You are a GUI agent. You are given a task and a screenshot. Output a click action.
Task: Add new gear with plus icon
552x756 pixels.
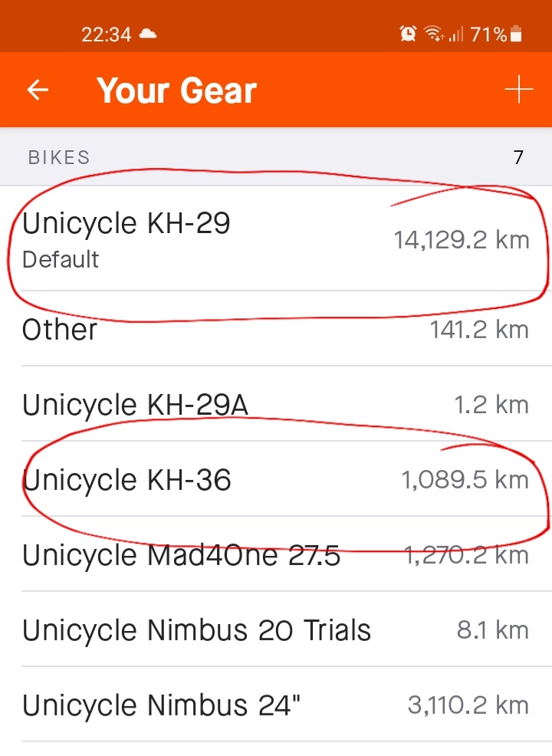[518, 90]
